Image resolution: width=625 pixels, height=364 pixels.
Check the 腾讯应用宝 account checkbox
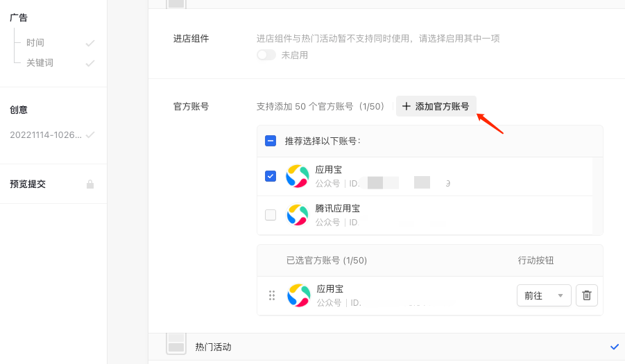click(x=271, y=215)
